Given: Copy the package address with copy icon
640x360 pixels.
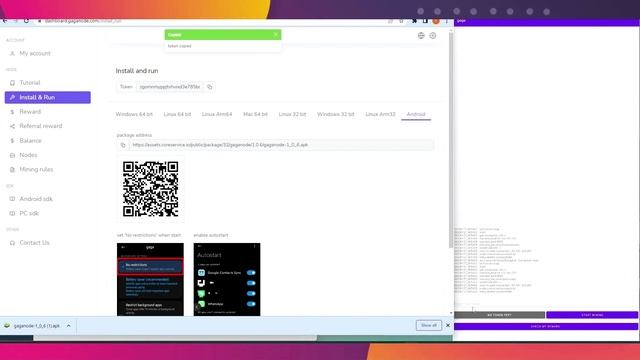Looking at the screenshot, I should tap(123, 145).
